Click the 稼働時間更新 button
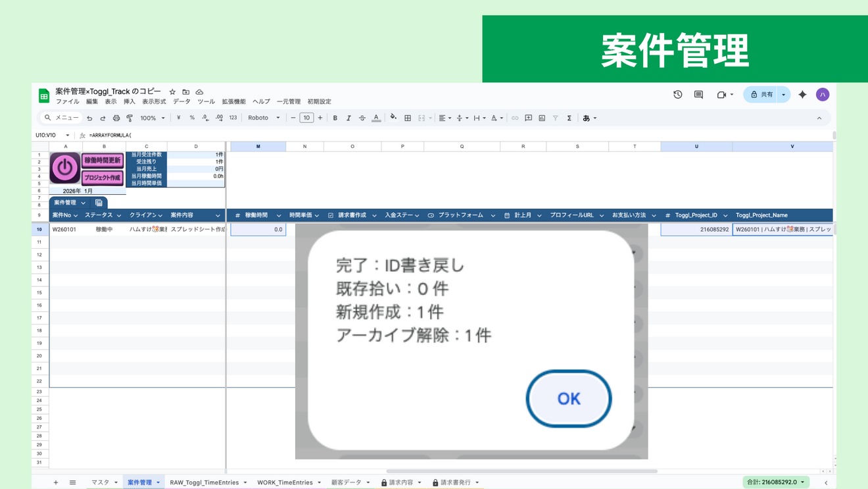 103,161
